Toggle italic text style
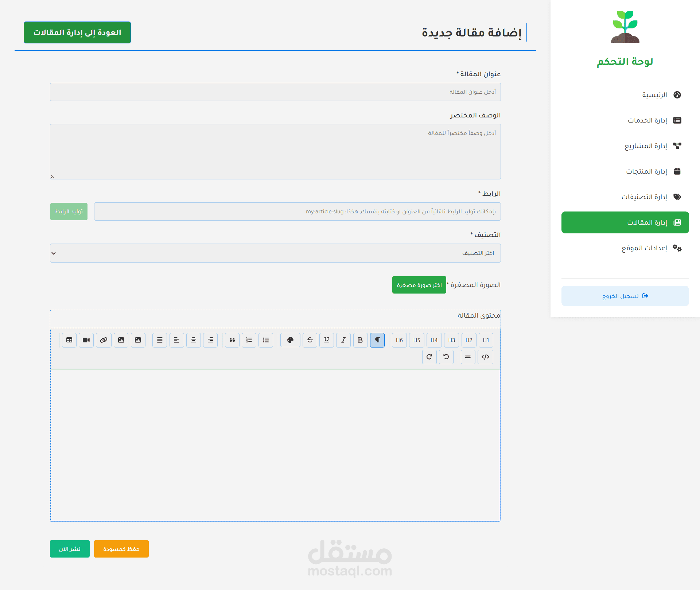The image size is (700, 590). pos(343,340)
